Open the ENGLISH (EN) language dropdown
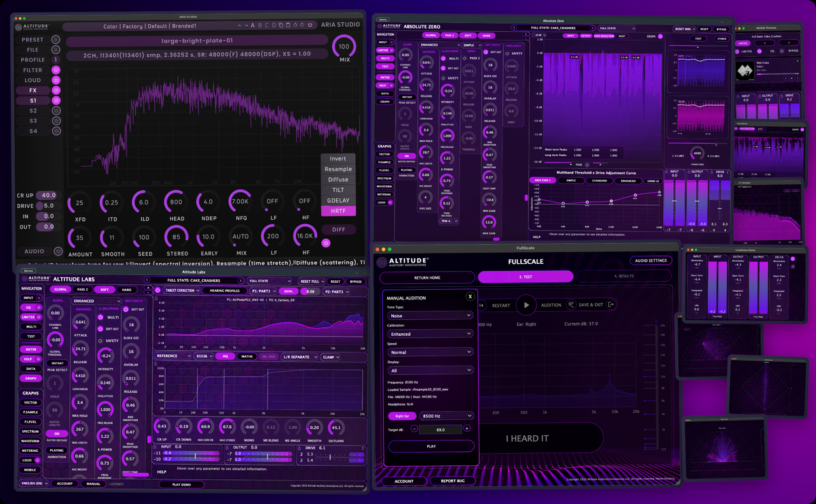Image resolution: width=816 pixels, height=504 pixels. [34, 484]
